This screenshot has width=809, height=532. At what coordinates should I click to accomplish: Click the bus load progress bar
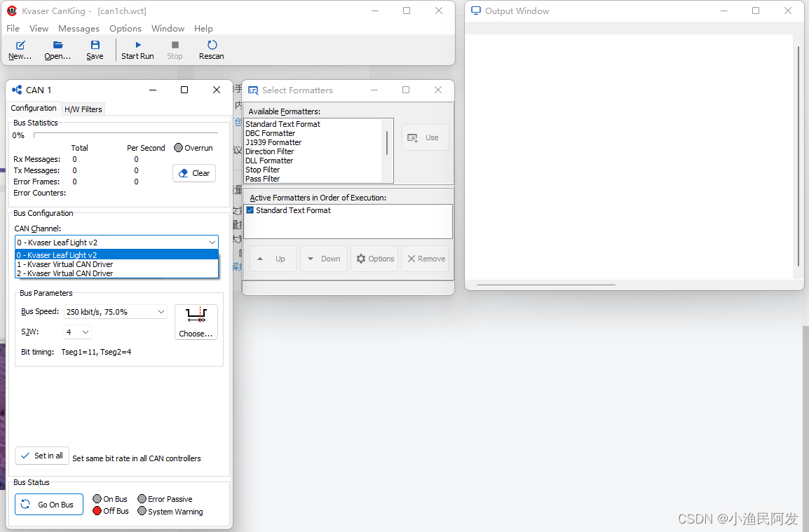click(x=126, y=135)
